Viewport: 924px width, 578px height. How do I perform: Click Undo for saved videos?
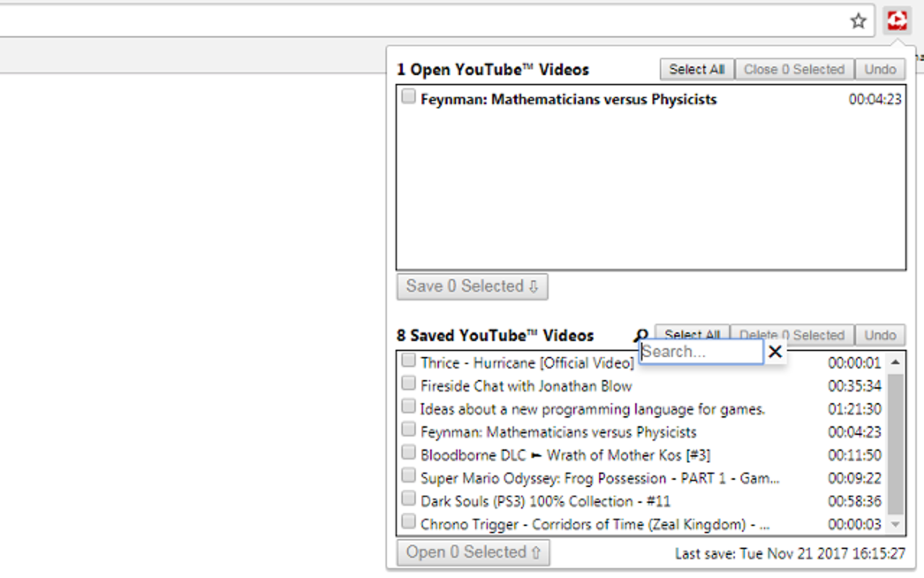pos(880,335)
